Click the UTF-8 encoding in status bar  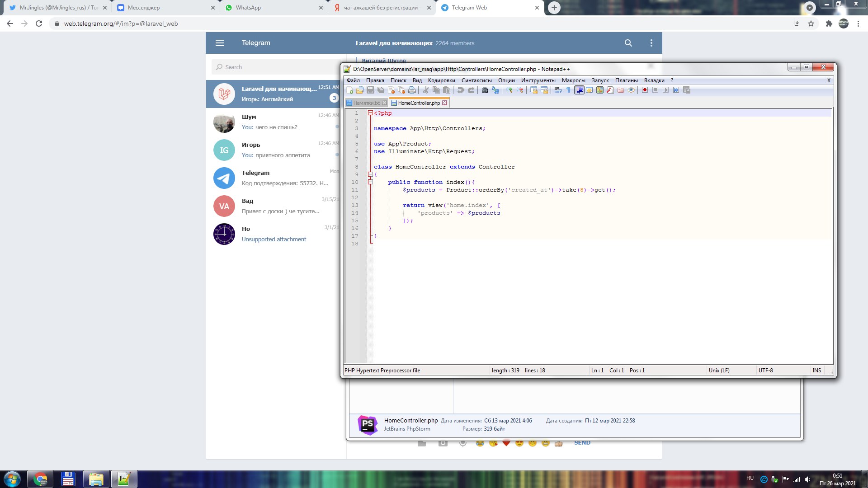point(765,371)
